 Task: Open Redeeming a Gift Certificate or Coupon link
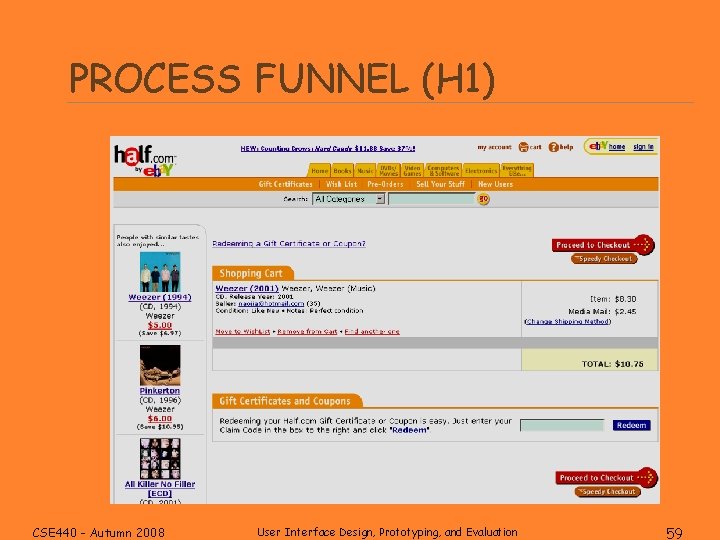289,243
